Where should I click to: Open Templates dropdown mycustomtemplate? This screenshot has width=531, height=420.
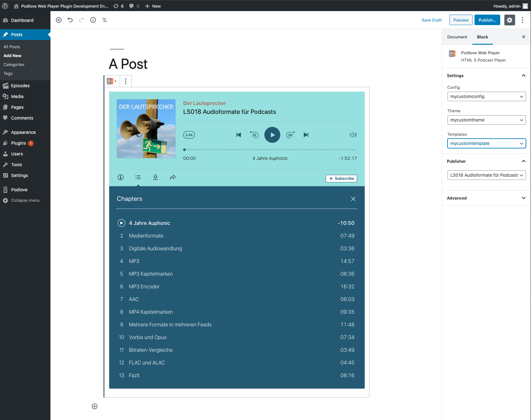pyautogui.click(x=487, y=143)
